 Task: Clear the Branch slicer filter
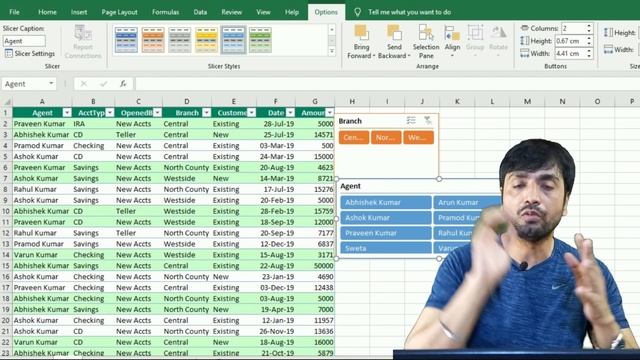point(427,120)
